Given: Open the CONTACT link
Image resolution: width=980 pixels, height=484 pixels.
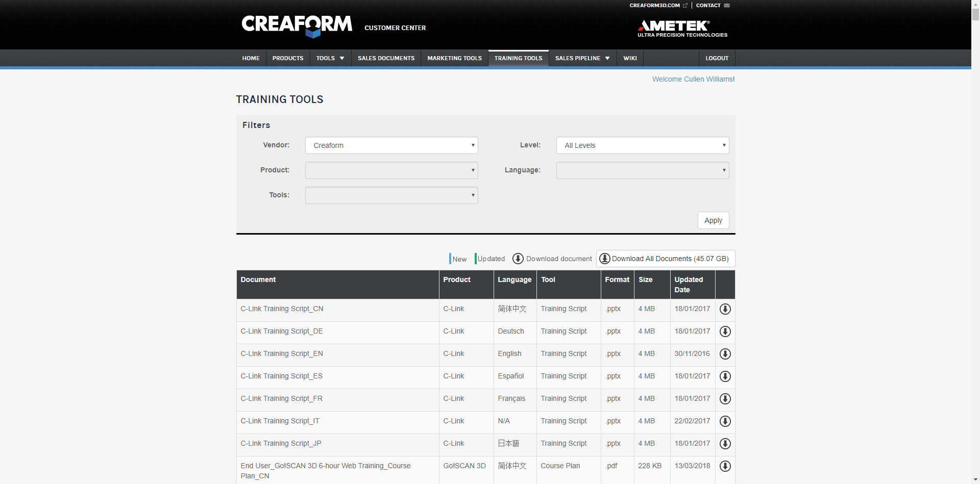Looking at the screenshot, I should coord(713,6).
